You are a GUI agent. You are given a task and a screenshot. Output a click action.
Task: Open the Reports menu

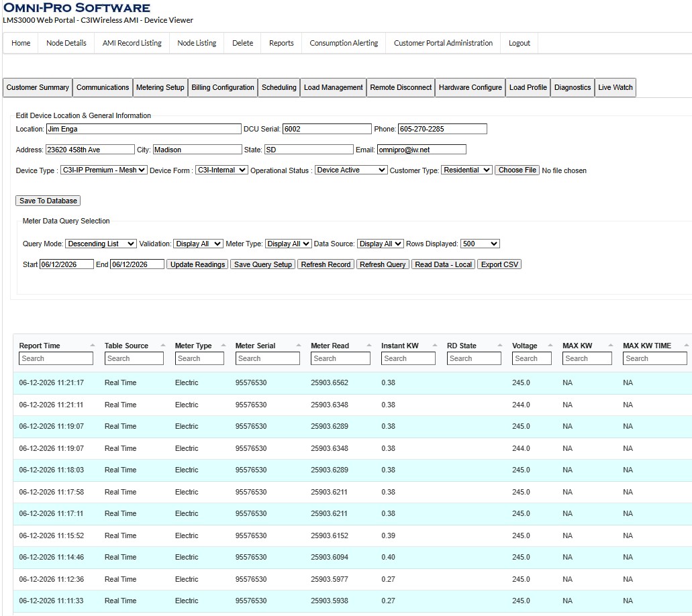pyautogui.click(x=281, y=43)
